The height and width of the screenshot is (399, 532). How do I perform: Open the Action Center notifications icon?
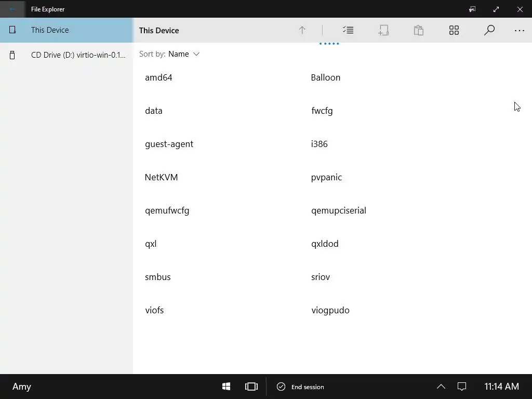point(462,387)
